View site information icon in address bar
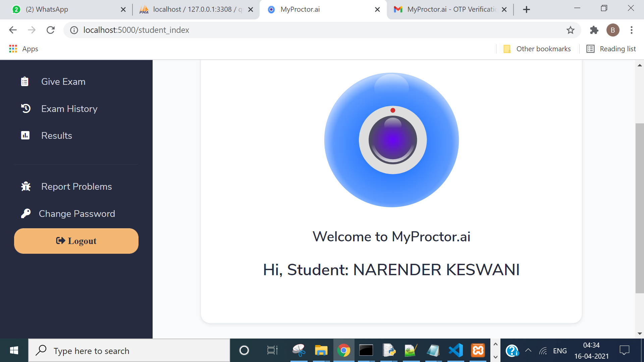Viewport: 644px width, 362px height. click(74, 30)
